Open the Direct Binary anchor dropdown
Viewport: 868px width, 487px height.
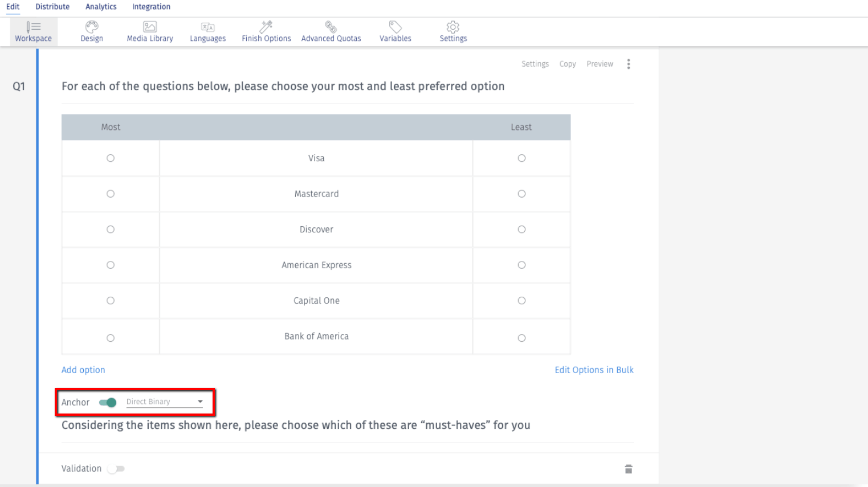tap(200, 402)
